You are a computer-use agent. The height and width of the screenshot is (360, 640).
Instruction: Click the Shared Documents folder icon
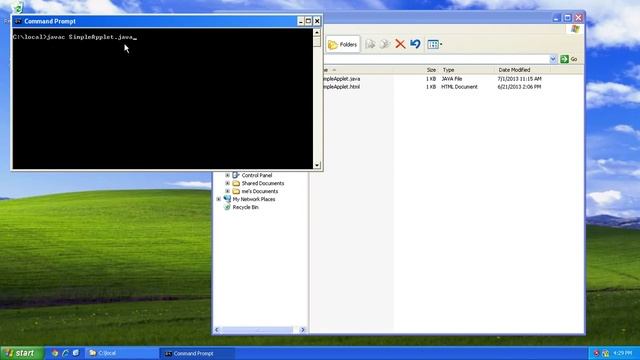(236, 183)
